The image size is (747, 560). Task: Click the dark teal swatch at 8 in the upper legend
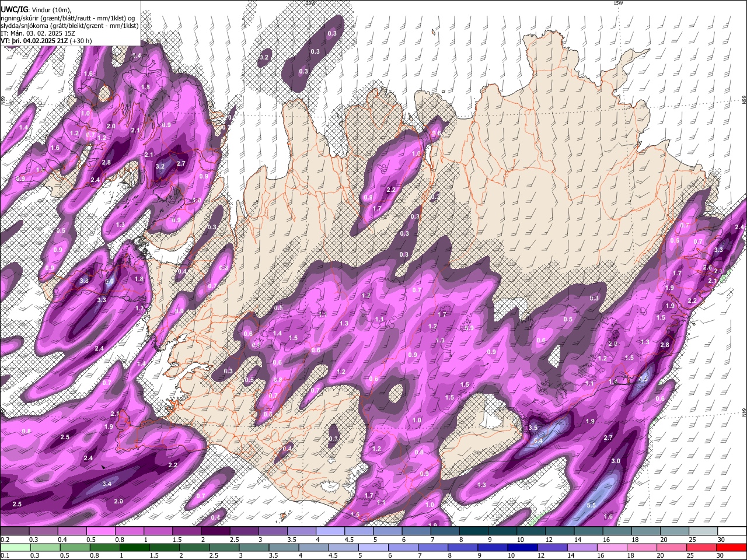pyautogui.click(x=473, y=531)
